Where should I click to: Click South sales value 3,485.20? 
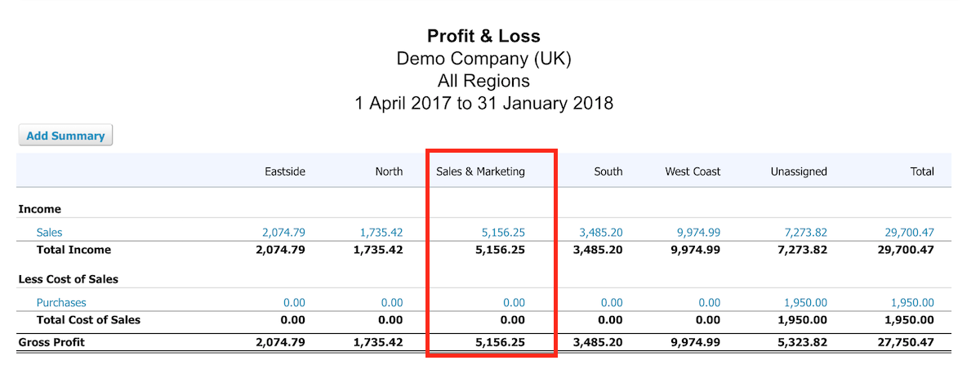pos(600,233)
